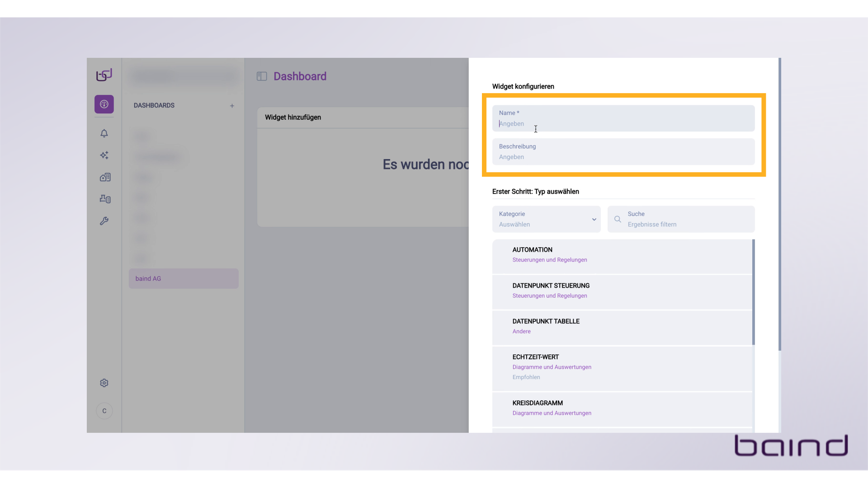This screenshot has width=868, height=488.
Task: Click the baind logo at the top left
Action: click(x=104, y=75)
